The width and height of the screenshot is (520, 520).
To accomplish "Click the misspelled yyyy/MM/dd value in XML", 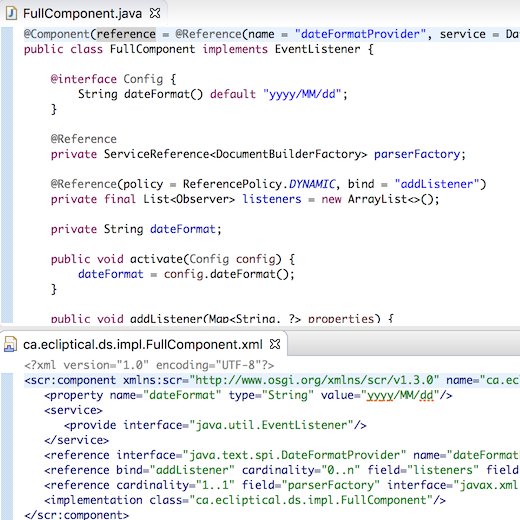I will pos(400,395).
